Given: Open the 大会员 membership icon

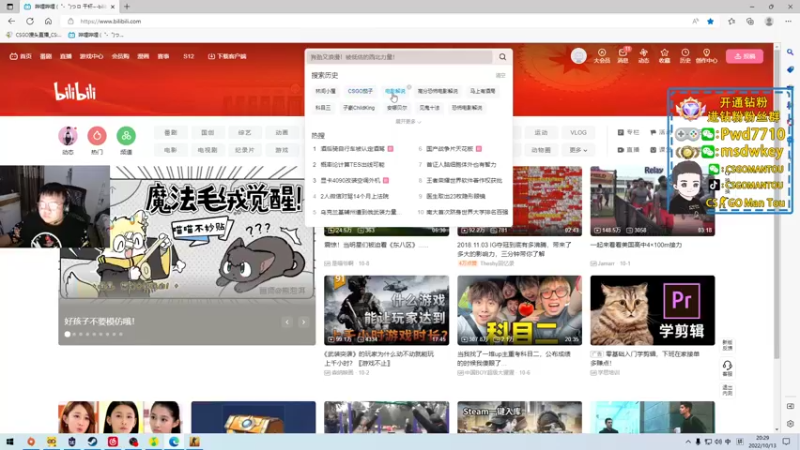Looking at the screenshot, I should pyautogui.click(x=602, y=56).
